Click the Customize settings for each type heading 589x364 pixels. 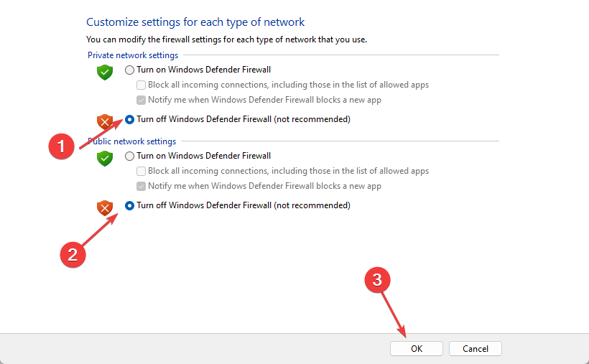click(x=195, y=22)
